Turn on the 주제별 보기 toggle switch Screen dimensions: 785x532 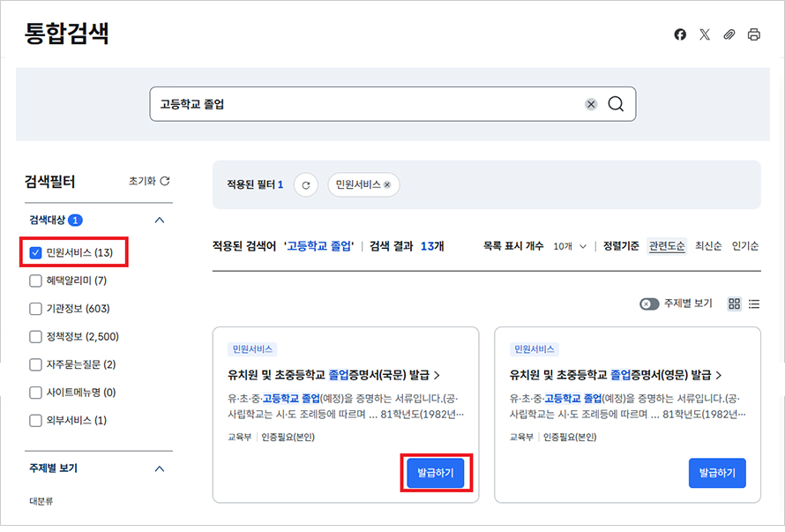tap(649, 303)
